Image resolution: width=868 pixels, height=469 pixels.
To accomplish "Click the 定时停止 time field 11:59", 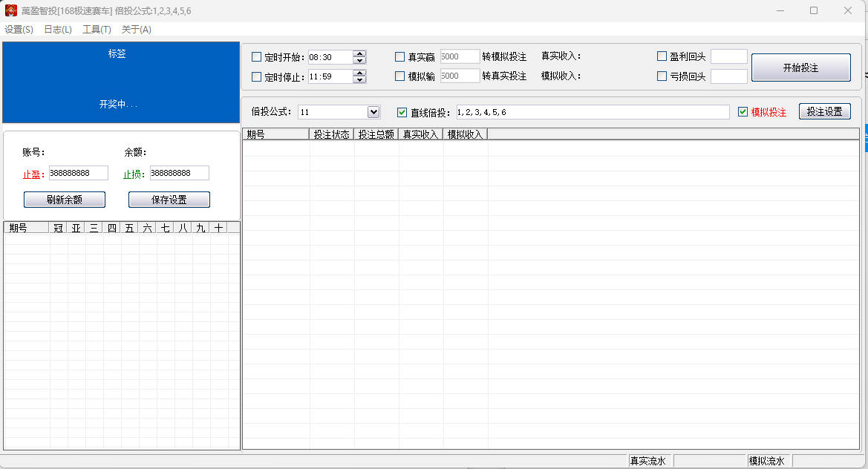I will pyautogui.click(x=330, y=77).
